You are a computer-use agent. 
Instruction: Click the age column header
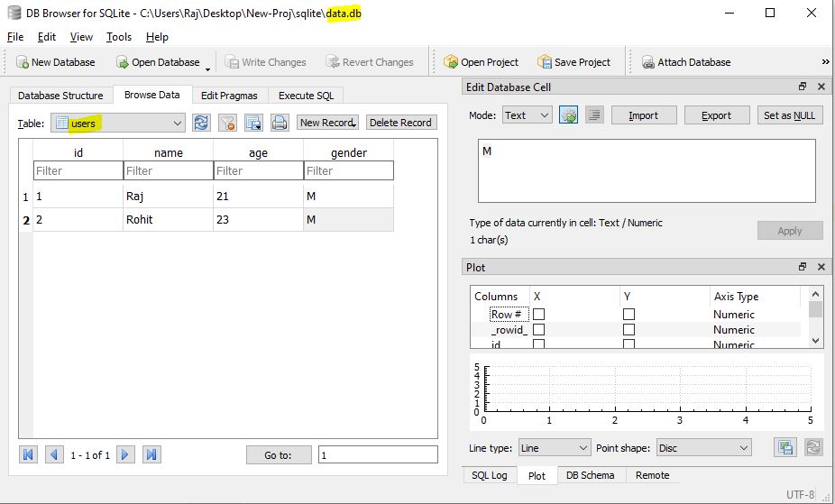point(258,152)
